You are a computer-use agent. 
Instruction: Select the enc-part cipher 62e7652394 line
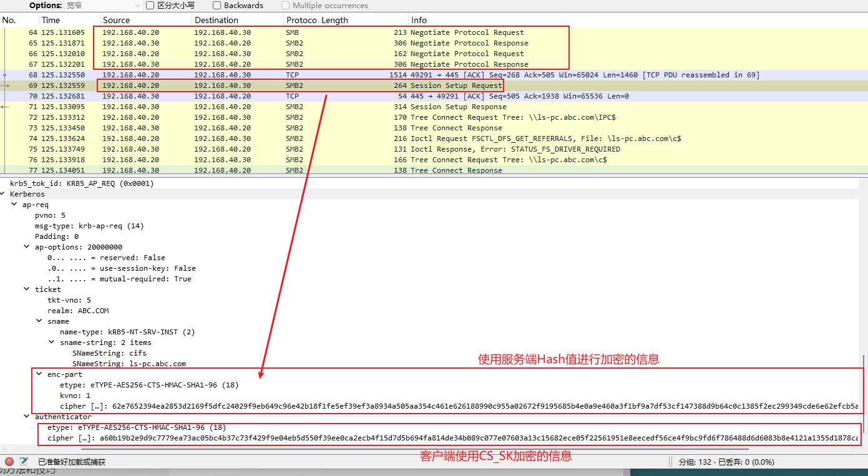(459, 406)
